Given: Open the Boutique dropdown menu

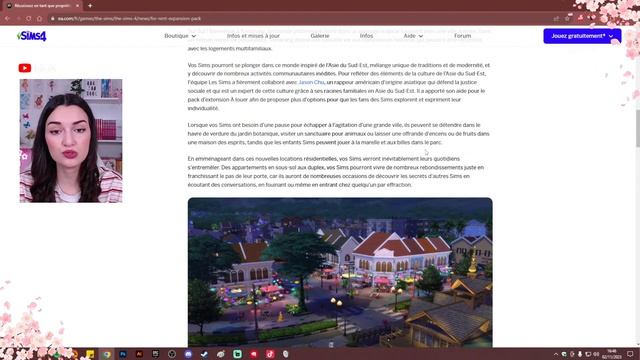Looking at the screenshot, I should (x=180, y=36).
